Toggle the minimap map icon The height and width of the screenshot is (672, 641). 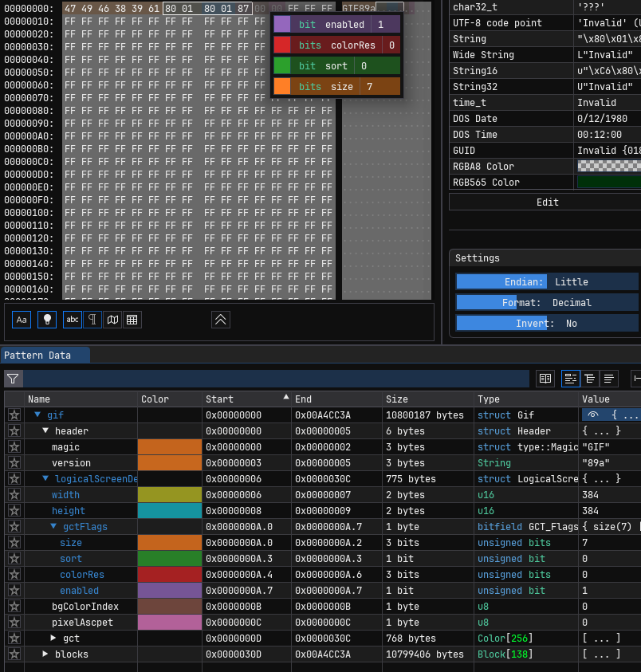click(112, 320)
